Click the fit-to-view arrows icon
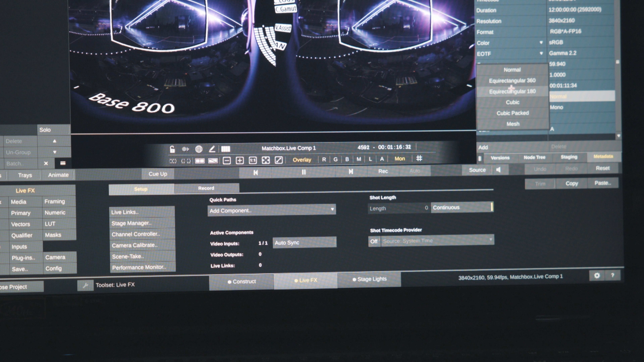The width and height of the screenshot is (644, 362). click(x=265, y=160)
